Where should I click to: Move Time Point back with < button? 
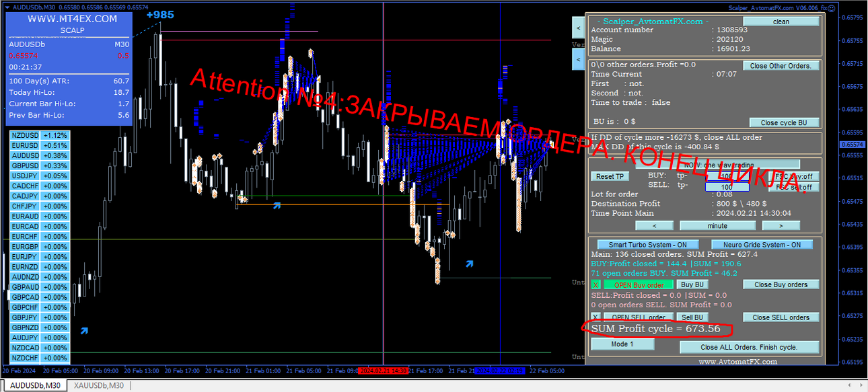tap(654, 226)
